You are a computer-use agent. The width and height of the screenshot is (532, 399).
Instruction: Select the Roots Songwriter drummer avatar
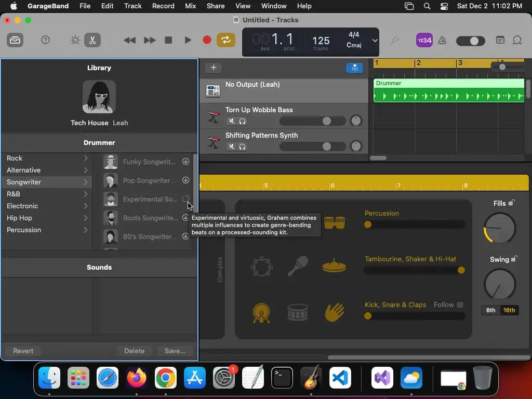tap(111, 218)
